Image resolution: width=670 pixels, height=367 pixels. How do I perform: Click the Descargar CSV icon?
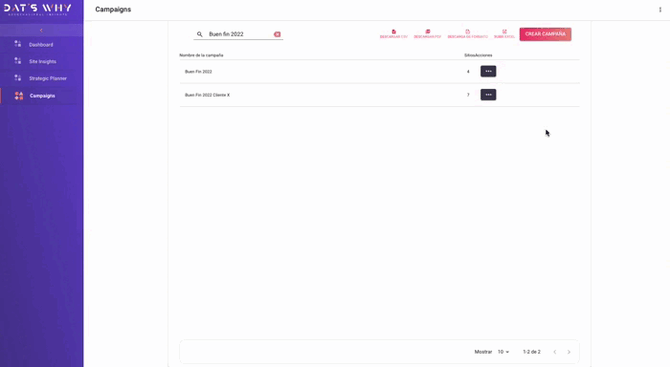394,32
